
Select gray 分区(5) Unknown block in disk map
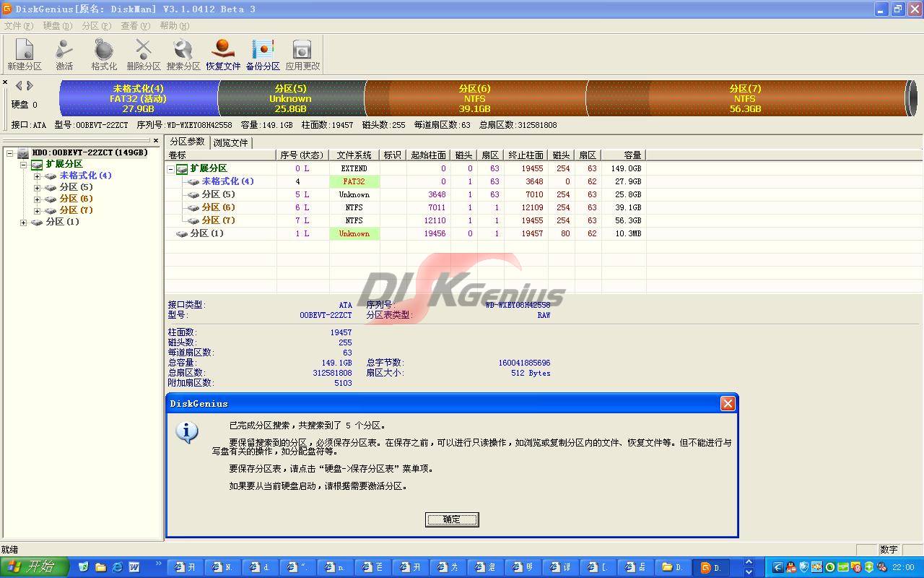(x=290, y=98)
